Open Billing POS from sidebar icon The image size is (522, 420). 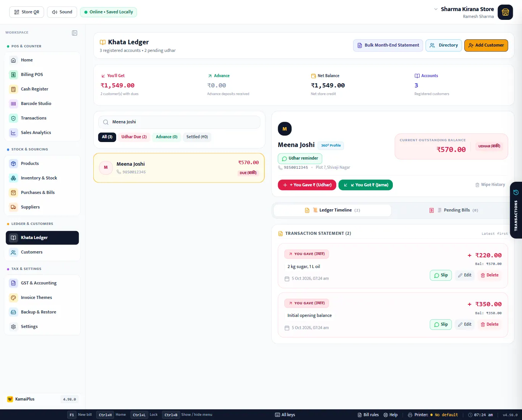(x=13, y=74)
